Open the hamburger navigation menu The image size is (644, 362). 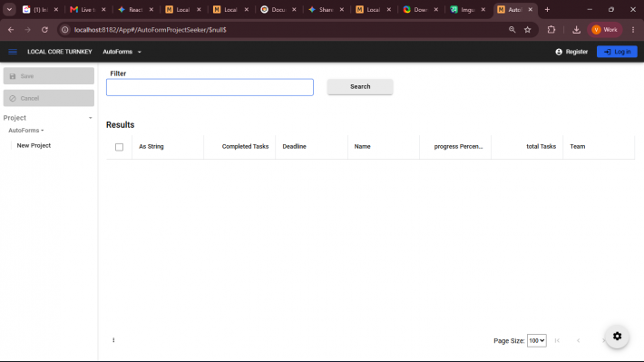coord(13,52)
